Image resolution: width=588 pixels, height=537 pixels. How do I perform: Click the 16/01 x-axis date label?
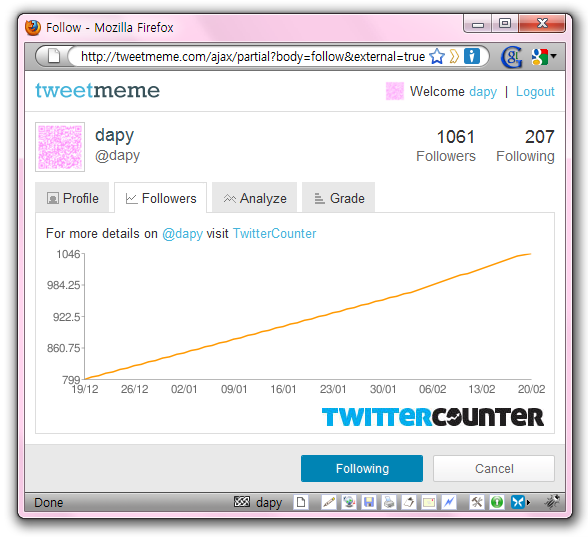(x=284, y=389)
